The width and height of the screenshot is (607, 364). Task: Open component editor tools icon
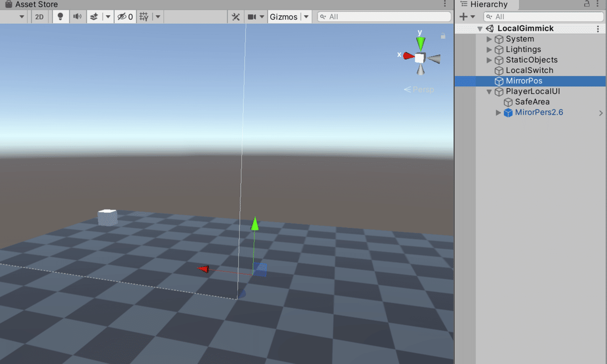(236, 17)
